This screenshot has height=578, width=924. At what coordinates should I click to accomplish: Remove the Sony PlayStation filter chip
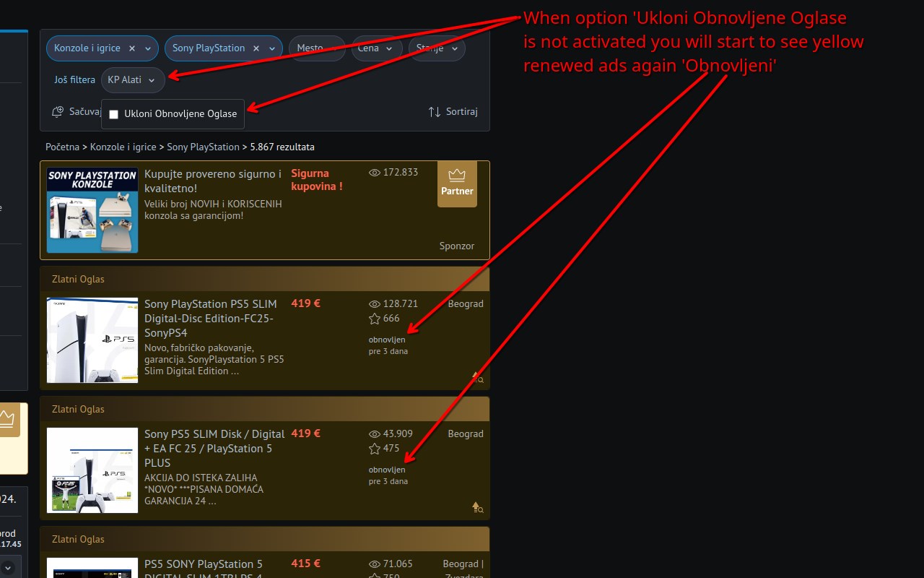(x=256, y=48)
